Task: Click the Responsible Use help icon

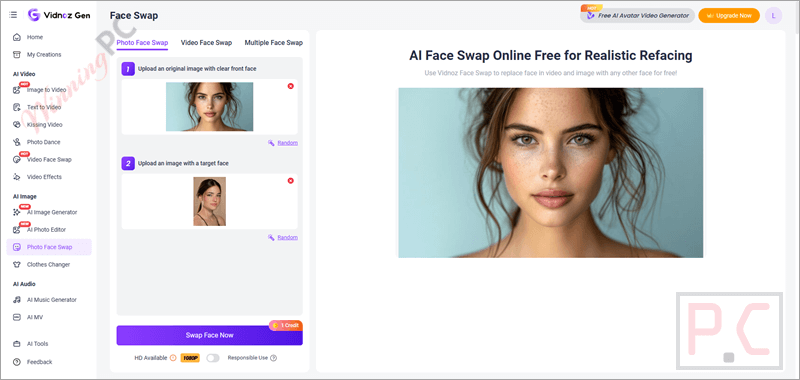Action: [x=273, y=358]
